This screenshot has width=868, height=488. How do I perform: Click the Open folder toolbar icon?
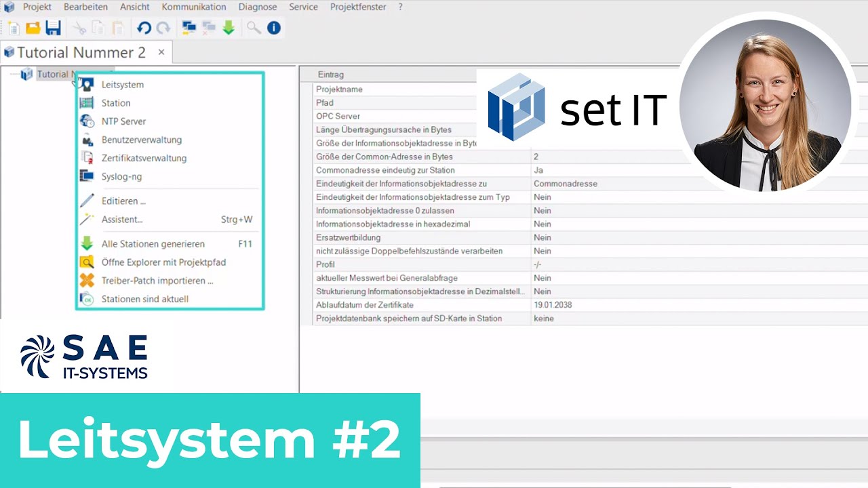pyautogui.click(x=33, y=28)
